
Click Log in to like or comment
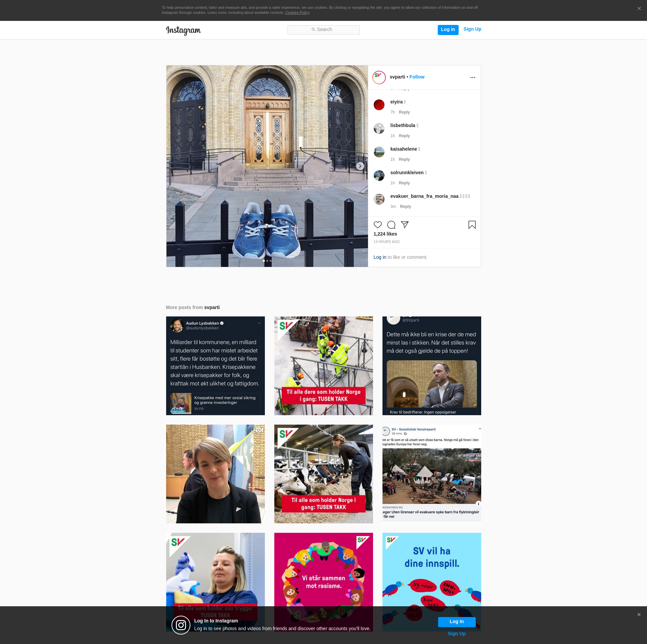(380, 257)
